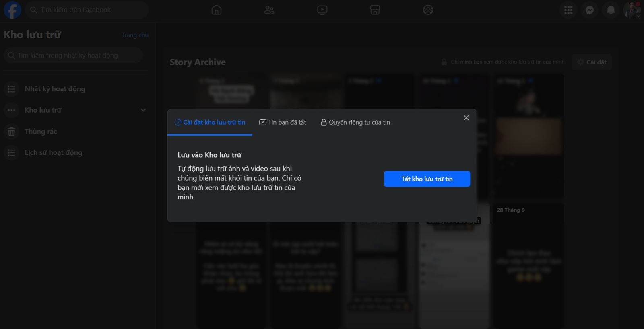Click the Thùng rác trash icon
The height and width of the screenshot is (329, 644).
point(12,132)
